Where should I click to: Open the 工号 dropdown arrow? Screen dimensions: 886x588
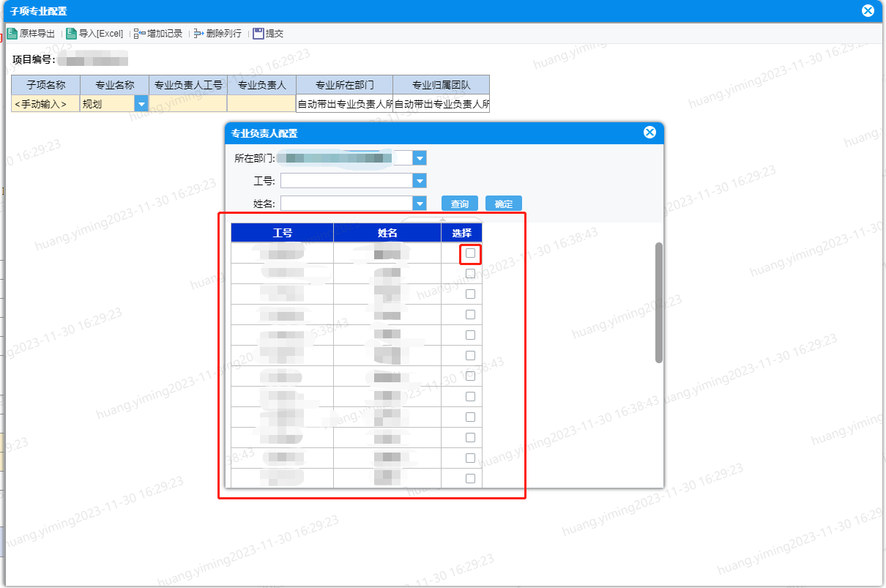coord(420,181)
